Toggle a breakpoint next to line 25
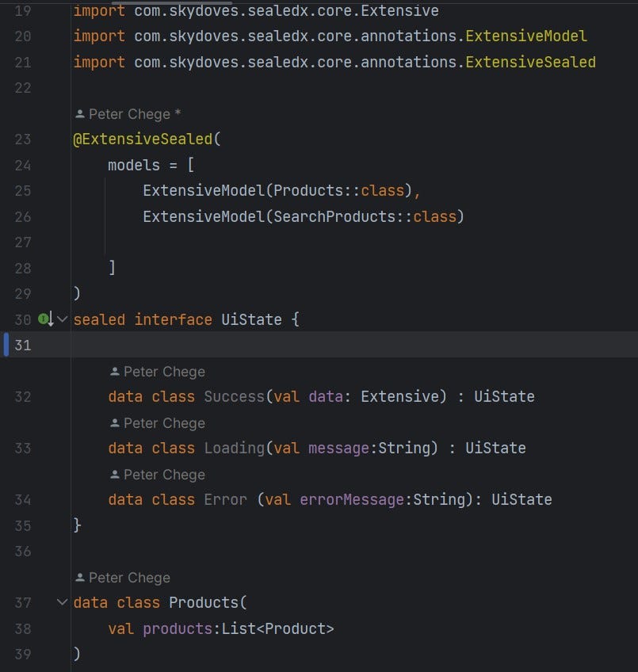 click(48, 190)
